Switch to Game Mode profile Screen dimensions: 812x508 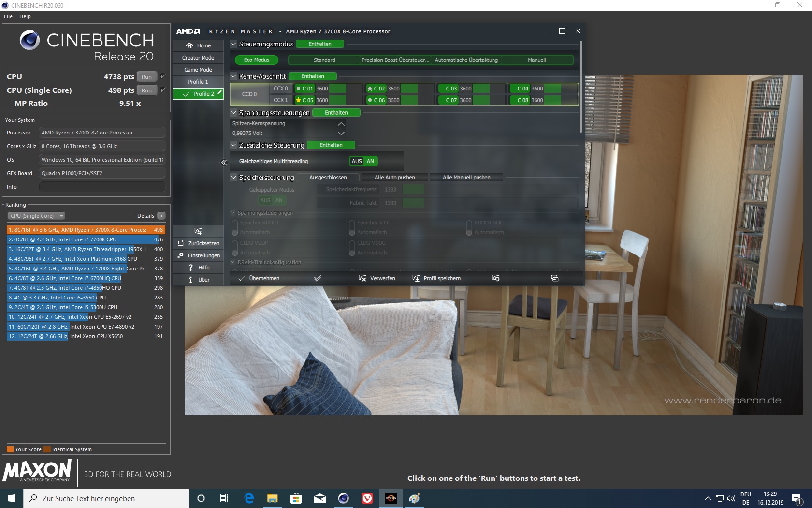[x=198, y=70]
